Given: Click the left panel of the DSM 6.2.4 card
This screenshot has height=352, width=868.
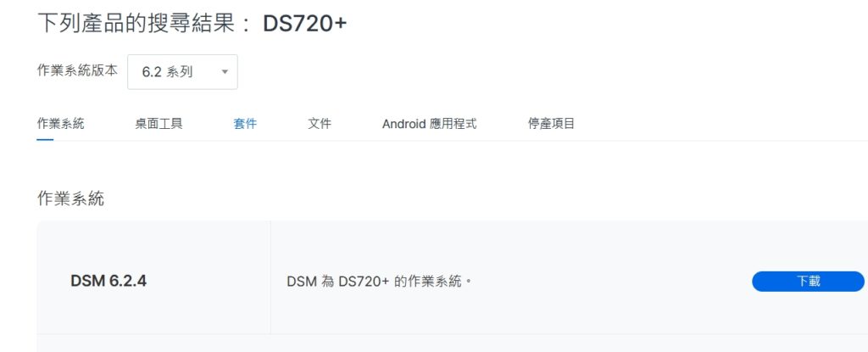Looking at the screenshot, I should coord(153,277).
